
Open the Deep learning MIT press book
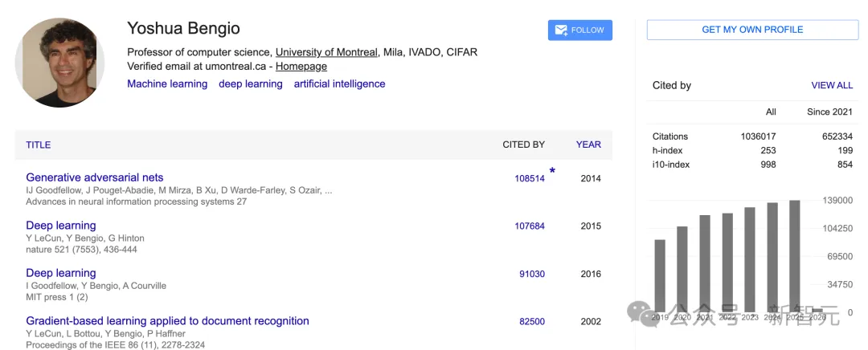coord(61,273)
